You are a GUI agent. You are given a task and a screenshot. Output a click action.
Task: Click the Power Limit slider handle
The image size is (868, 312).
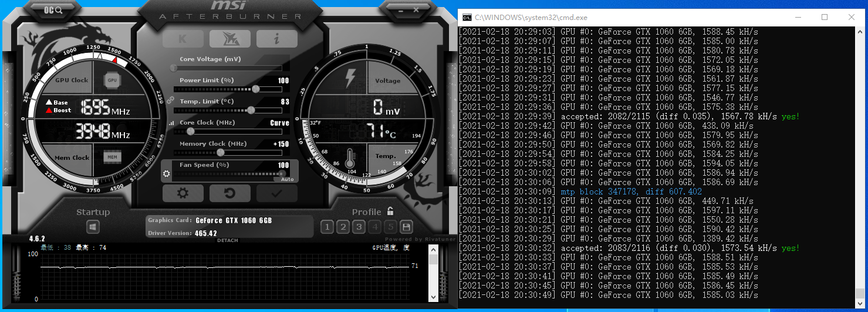[x=255, y=89]
